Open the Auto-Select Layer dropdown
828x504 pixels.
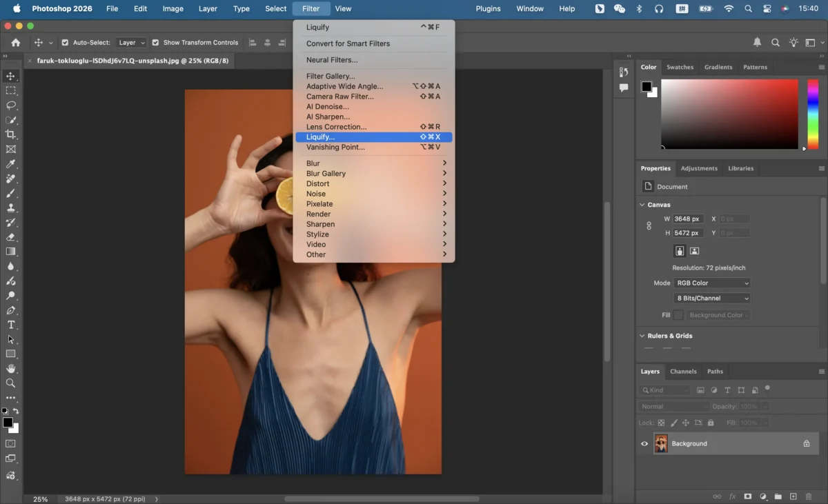pyautogui.click(x=131, y=42)
